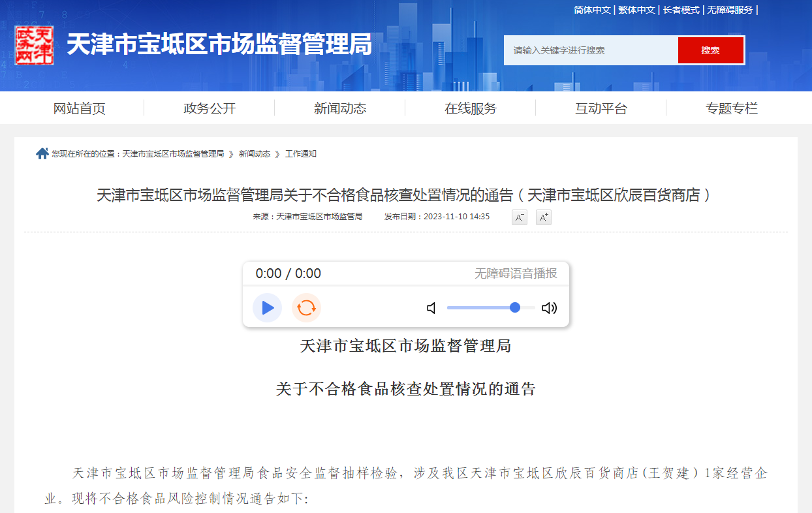Switch to 简体中文 language
The width and height of the screenshot is (812, 513).
[592, 10]
